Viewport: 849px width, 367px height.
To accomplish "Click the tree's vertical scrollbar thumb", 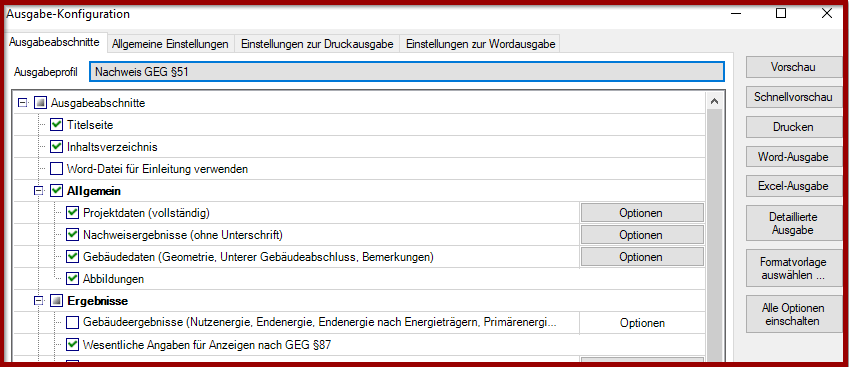I will 714,235.
